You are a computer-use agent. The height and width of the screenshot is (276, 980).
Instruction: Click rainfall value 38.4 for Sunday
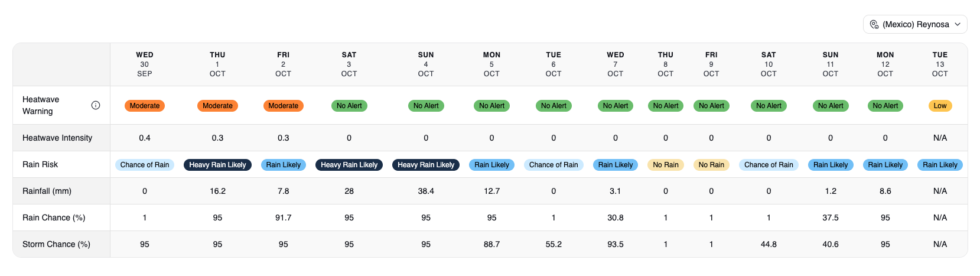click(x=426, y=191)
